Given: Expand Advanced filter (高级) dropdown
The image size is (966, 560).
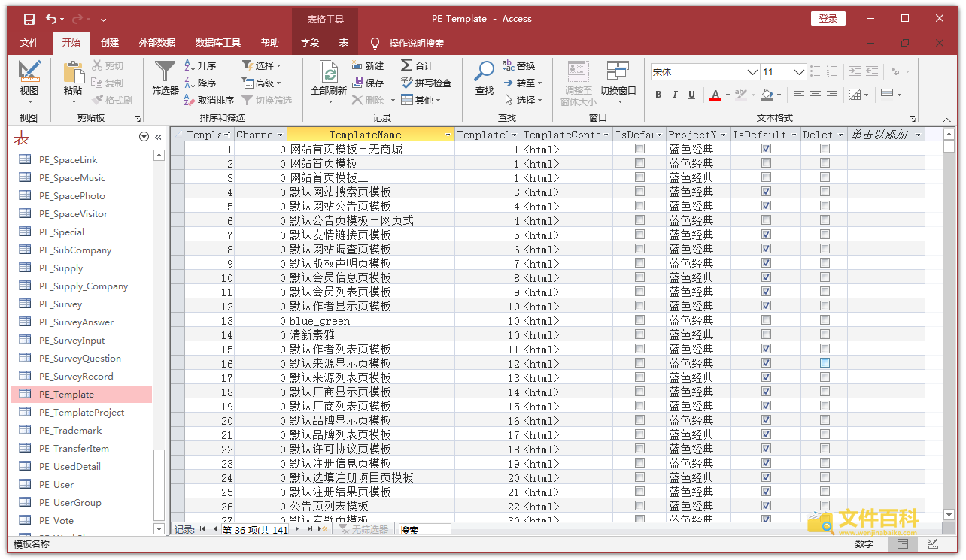Looking at the screenshot, I should (x=260, y=83).
